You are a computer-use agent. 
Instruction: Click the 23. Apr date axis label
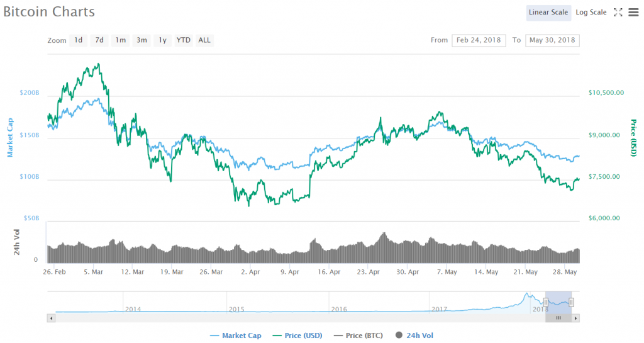tap(369, 272)
